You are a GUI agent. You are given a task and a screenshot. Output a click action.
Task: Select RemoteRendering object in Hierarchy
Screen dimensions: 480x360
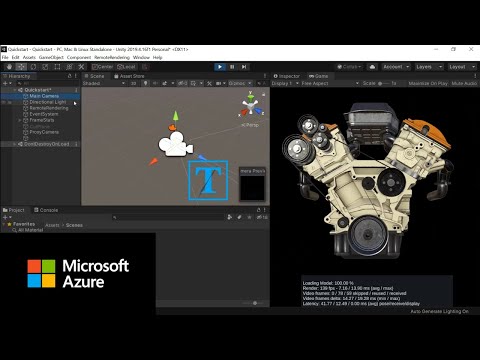point(40,108)
